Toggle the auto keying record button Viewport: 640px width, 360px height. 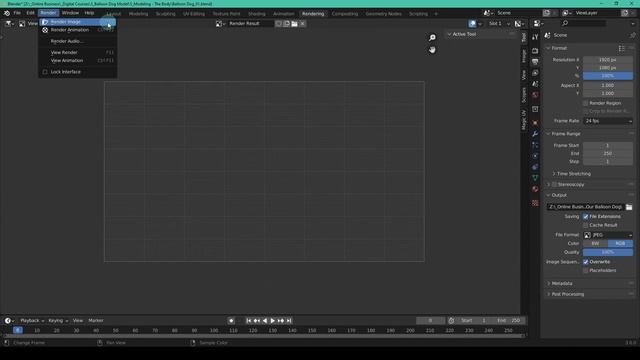pyautogui.click(x=231, y=321)
